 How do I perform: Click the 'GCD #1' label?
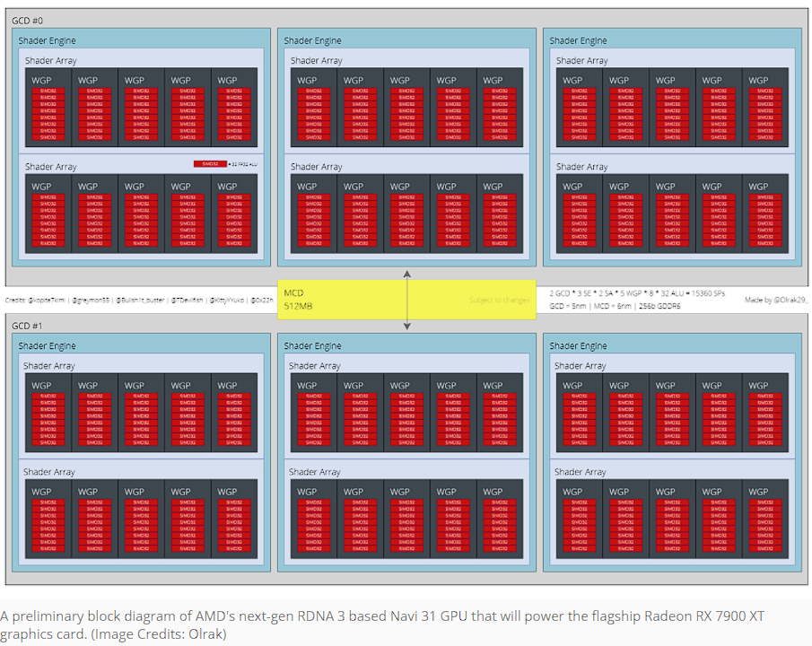pos(27,326)
